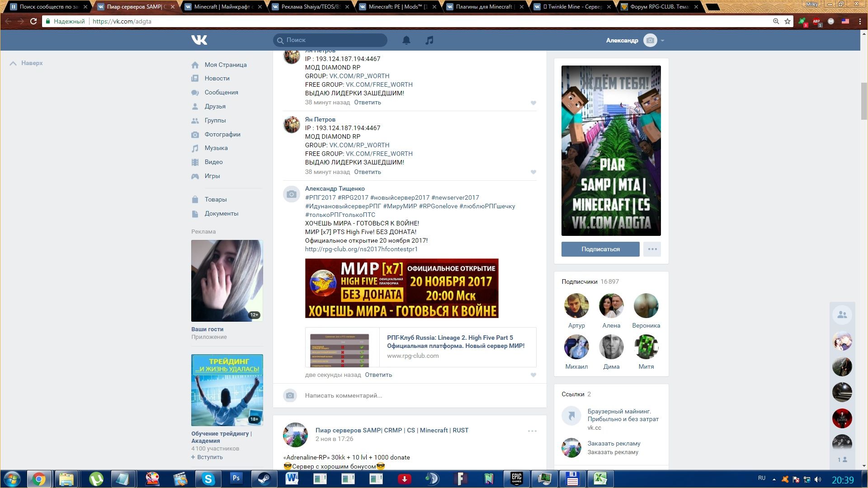Click the VK search field
868x488 pixels.
330,40
